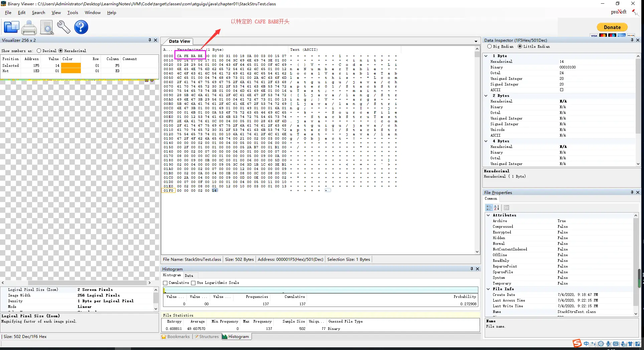
Task: Click the Print toolbar icon
Action: pyautogui.click(x=29, y=27)
